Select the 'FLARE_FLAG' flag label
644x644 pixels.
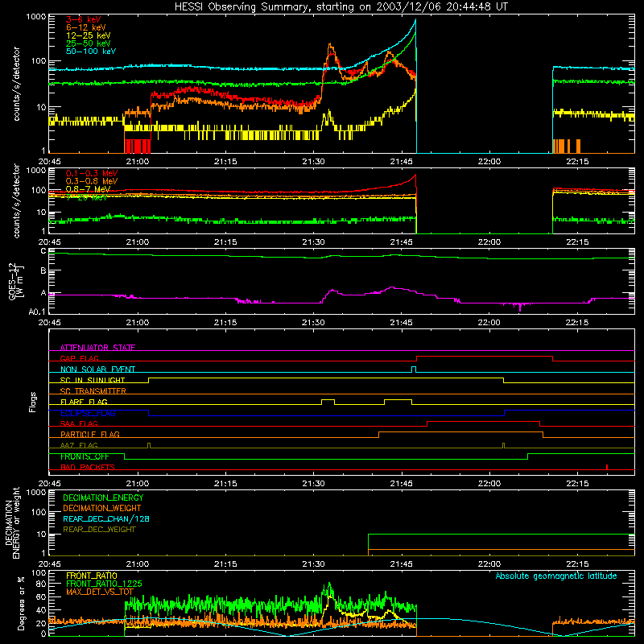click(84, 402)
